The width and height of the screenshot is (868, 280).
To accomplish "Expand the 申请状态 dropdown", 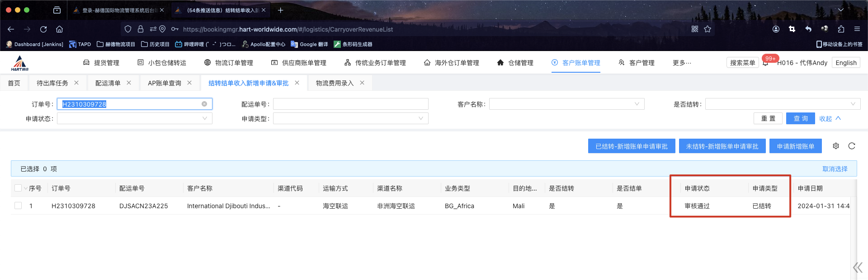I will (x=134, y=118).
